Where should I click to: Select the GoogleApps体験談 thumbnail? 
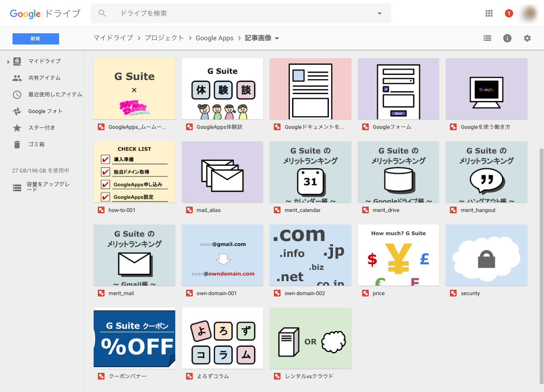(x=223, y=89)
